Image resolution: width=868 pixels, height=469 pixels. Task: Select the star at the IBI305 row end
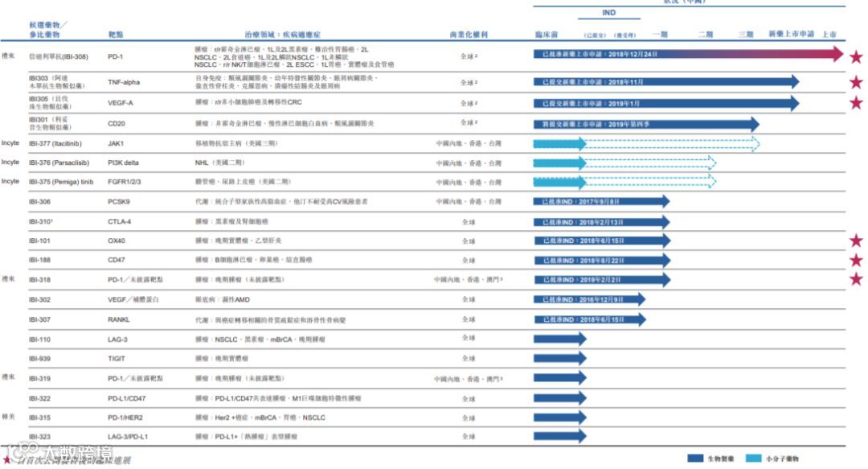(856, 102)
